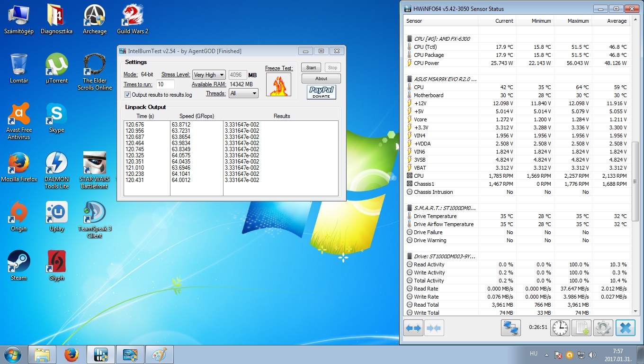Open HWiNFO remote network monitoring button
Viewport: 644px width, 364px height.
pos(511,328)
